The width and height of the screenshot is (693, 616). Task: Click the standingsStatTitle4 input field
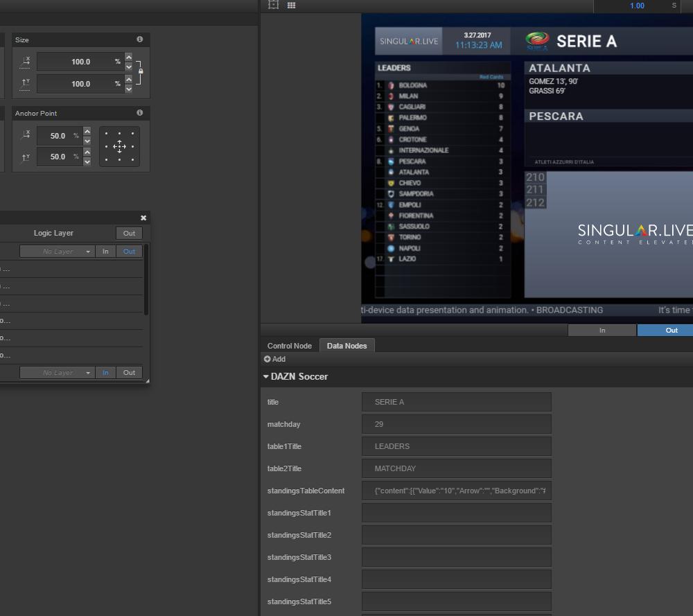click(x=457, y=579)
